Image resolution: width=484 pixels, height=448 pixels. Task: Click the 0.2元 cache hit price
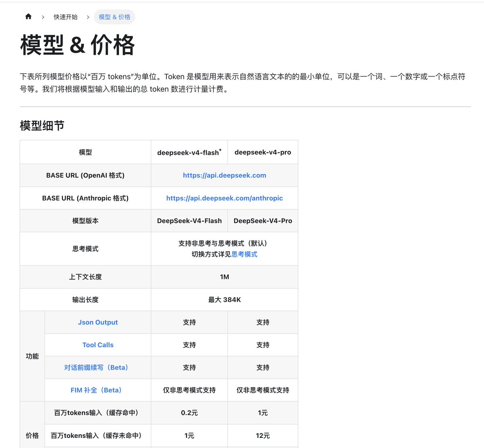click(x=189, y=413)
